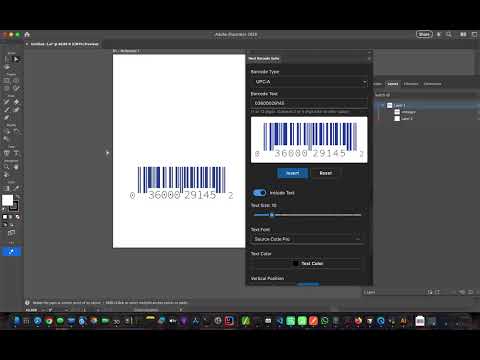
Task: Switch to the Layers tab
Action: [x=393, y=84]
